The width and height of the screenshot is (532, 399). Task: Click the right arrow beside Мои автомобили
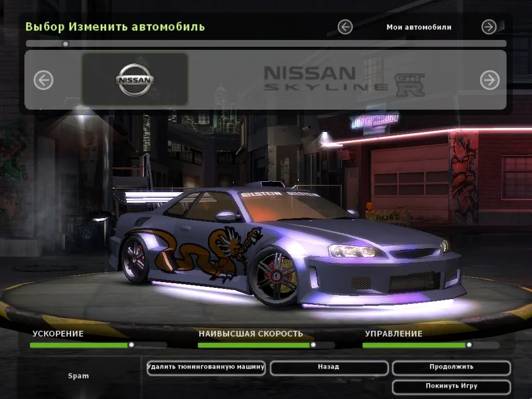click(489, 27)
